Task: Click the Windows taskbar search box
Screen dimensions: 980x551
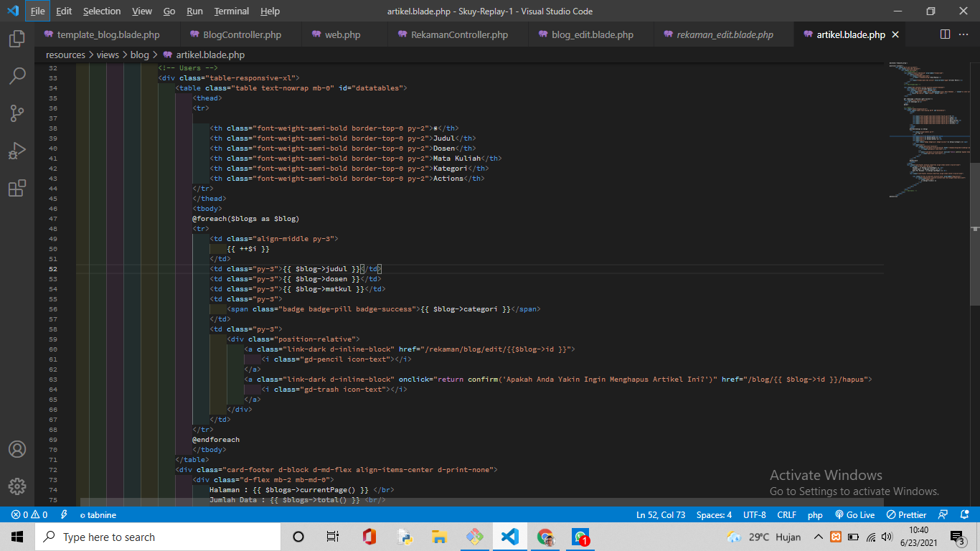Action: pos(158,537)
